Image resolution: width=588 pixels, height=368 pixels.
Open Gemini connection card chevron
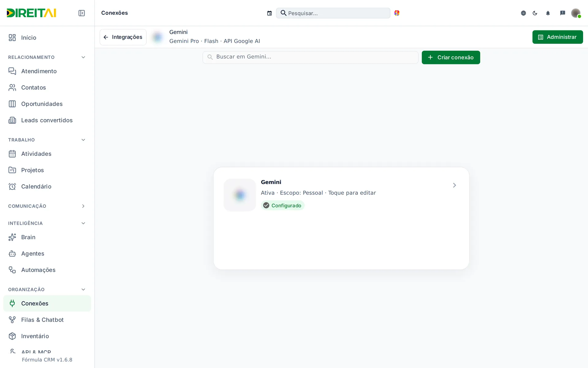point(454,185)
